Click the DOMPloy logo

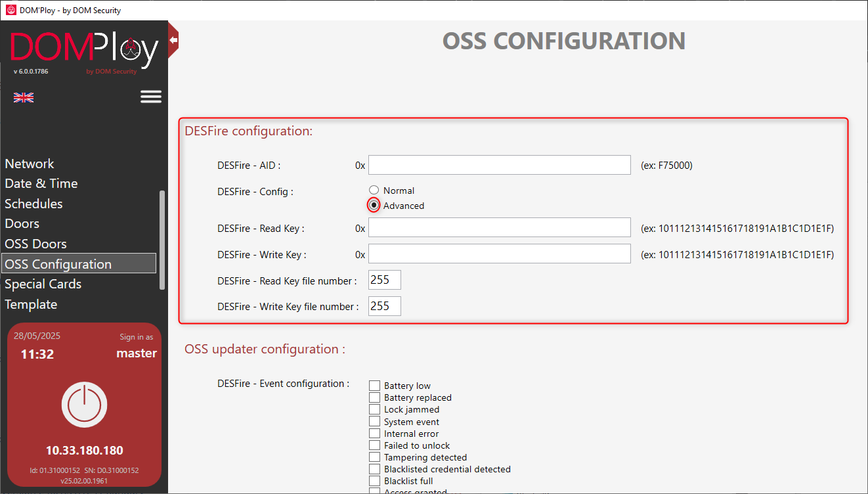(84, 51)
